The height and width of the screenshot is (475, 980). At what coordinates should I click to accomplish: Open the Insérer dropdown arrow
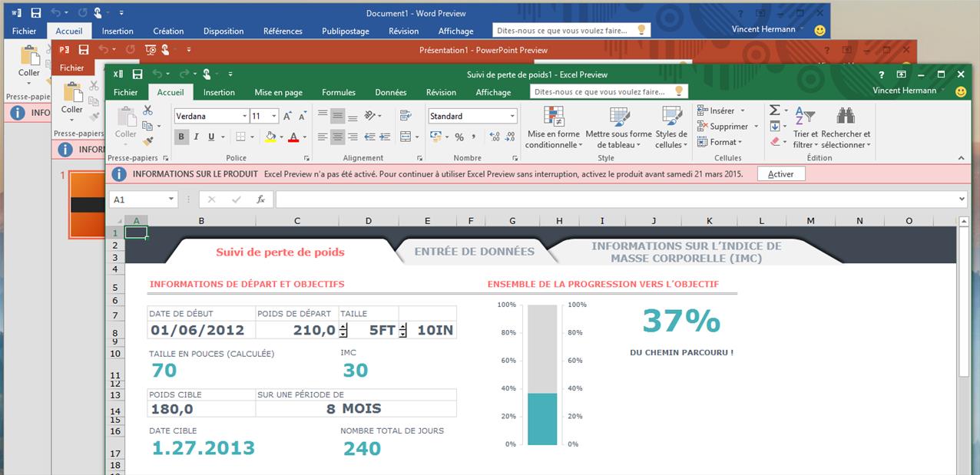point(743,111)
